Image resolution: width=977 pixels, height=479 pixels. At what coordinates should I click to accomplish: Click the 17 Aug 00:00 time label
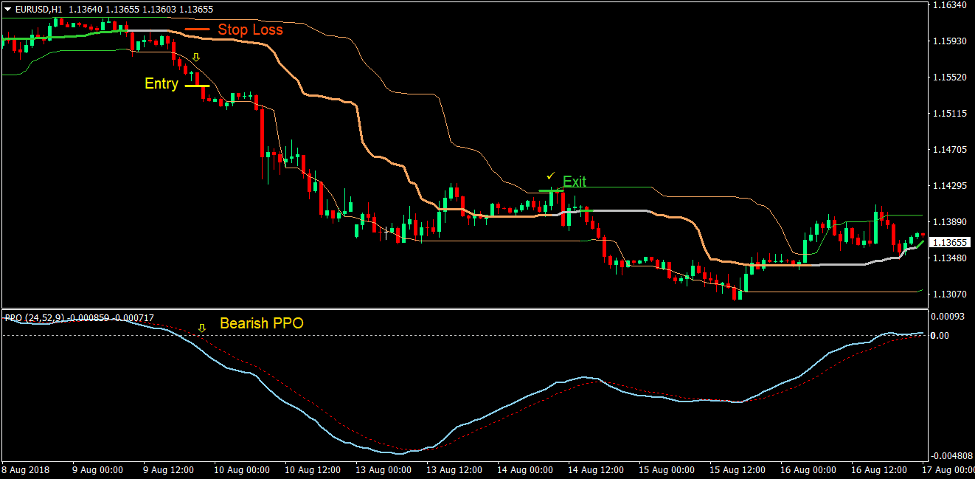coord(948,469)
